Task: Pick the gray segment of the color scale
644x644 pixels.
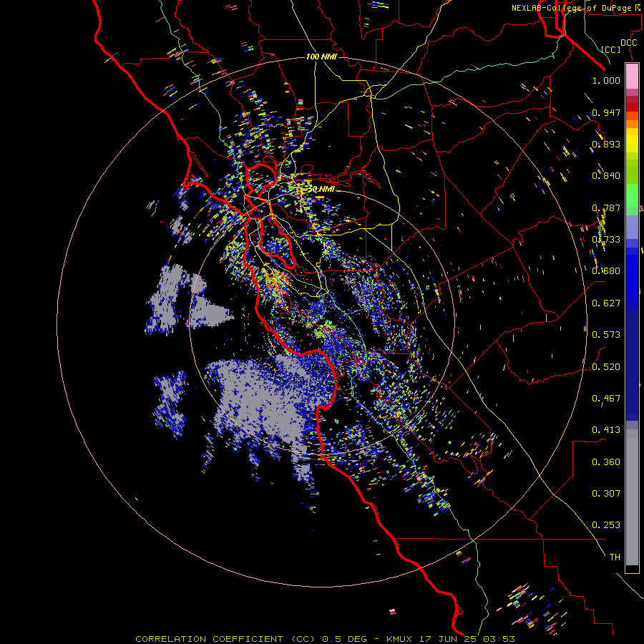Action: [x=632, y=497]
